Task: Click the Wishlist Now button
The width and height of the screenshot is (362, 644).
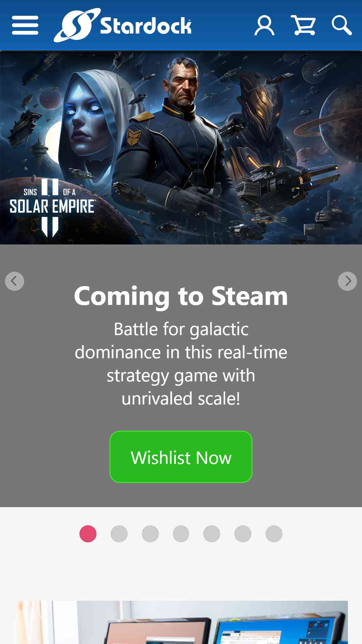Action: (181, 457)
